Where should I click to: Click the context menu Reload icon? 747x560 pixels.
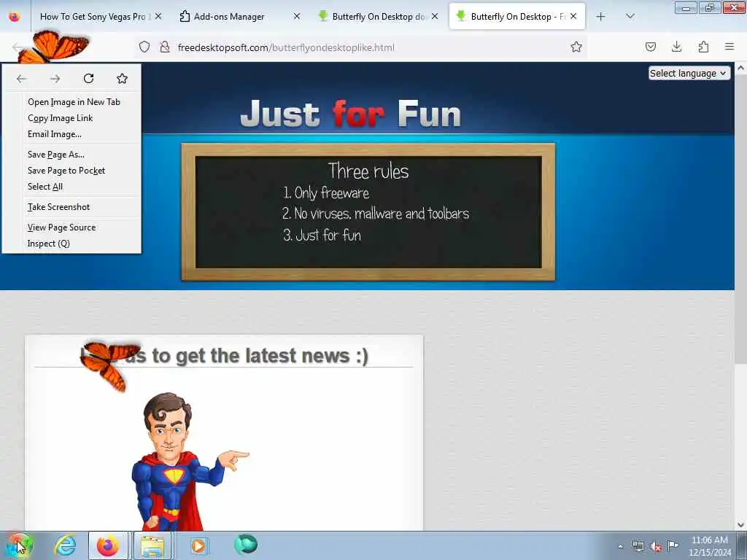(x=88, y=78)
